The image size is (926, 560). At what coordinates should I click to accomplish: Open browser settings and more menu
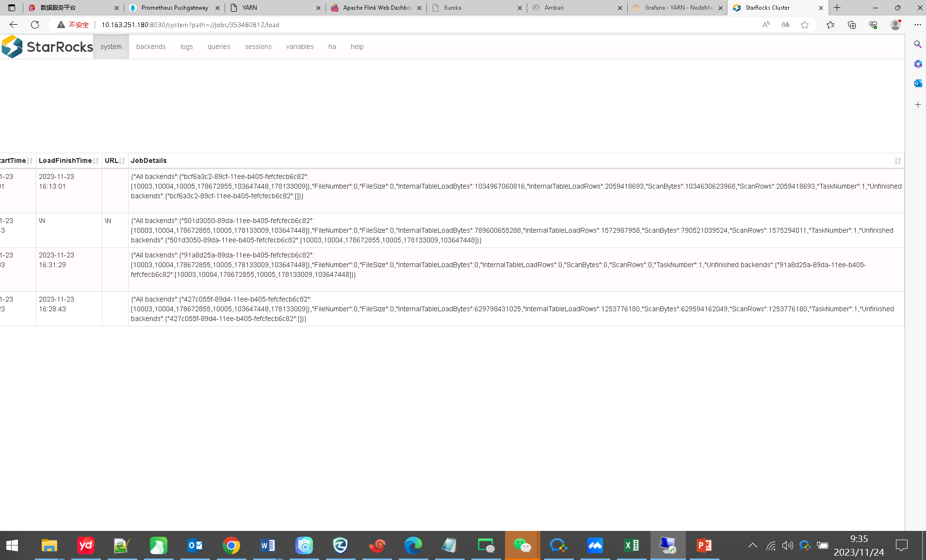coord(918,25)
